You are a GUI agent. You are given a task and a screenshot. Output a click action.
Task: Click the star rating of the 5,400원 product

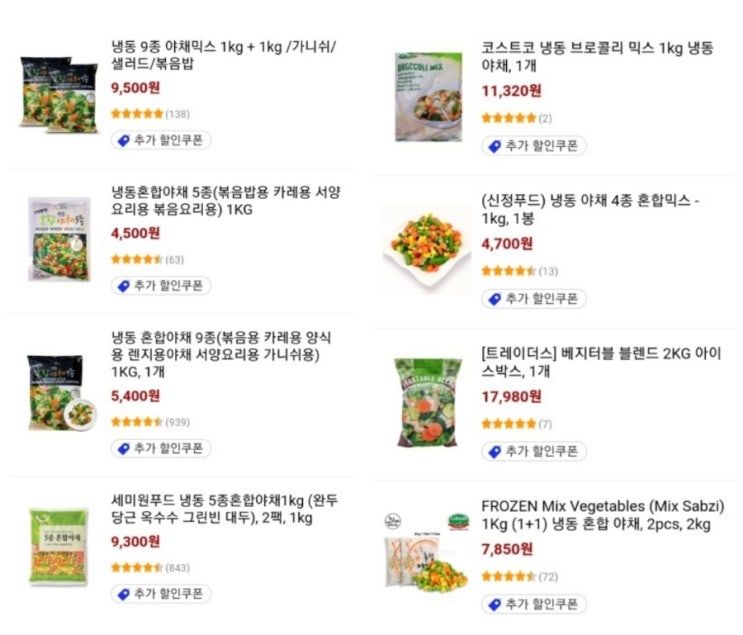point(136,422)
